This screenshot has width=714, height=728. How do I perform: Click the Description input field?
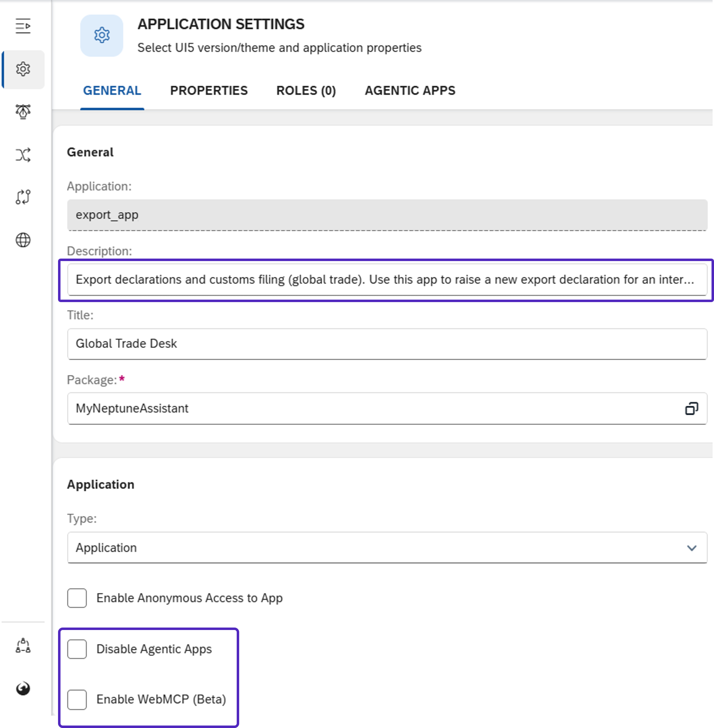387,280
